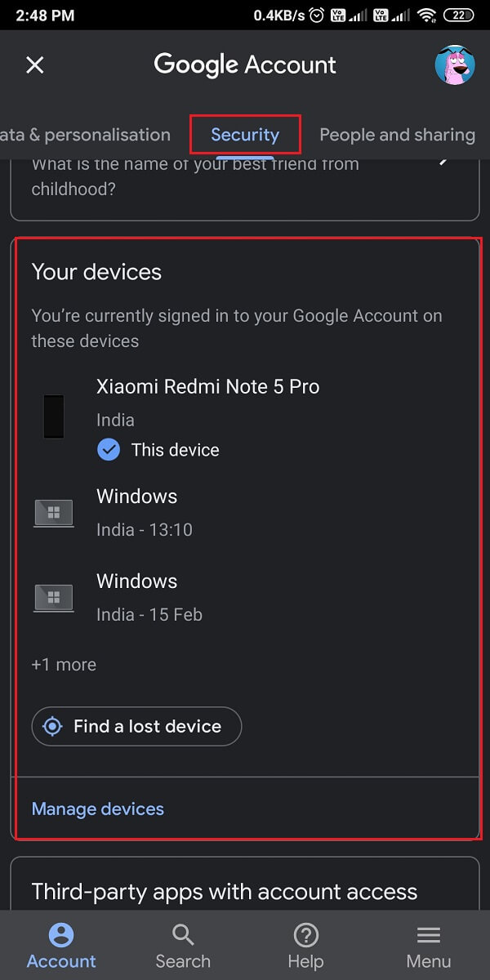The height and width of the screenshot is (980, 490).
Task: Tap the second Windows device icon
Action: (53, 597)
